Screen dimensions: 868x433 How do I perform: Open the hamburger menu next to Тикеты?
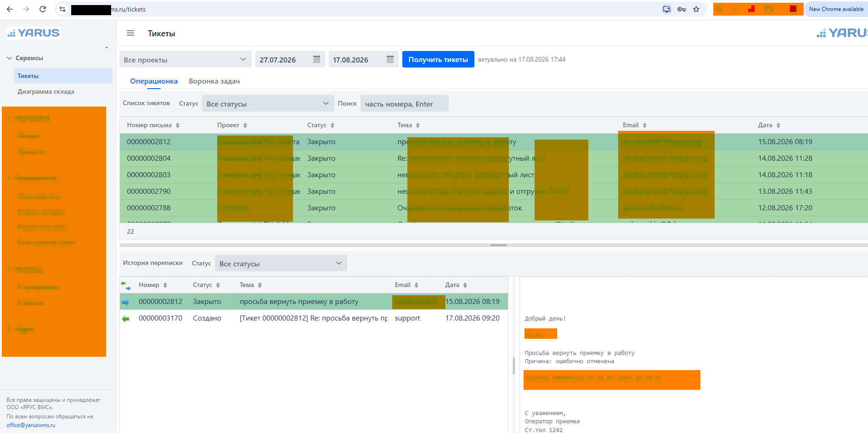pyautogui.click(x=130, y=33)
